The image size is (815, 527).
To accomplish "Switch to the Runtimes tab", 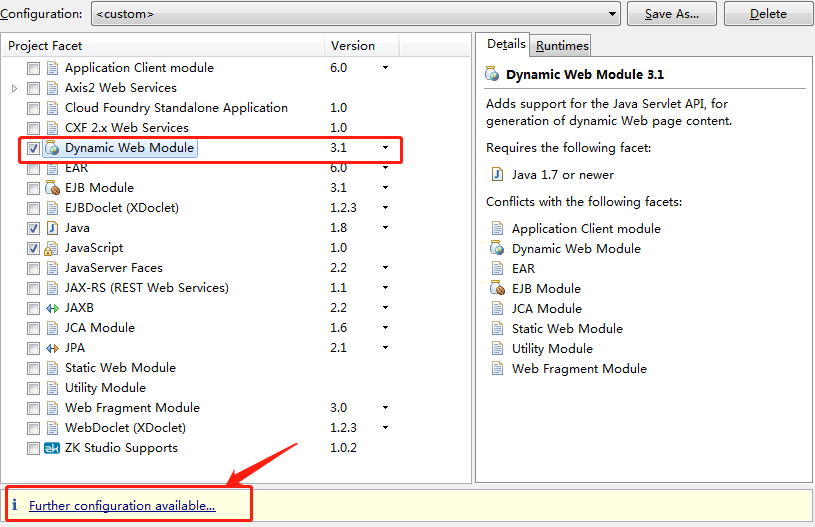I will [562, 46].
